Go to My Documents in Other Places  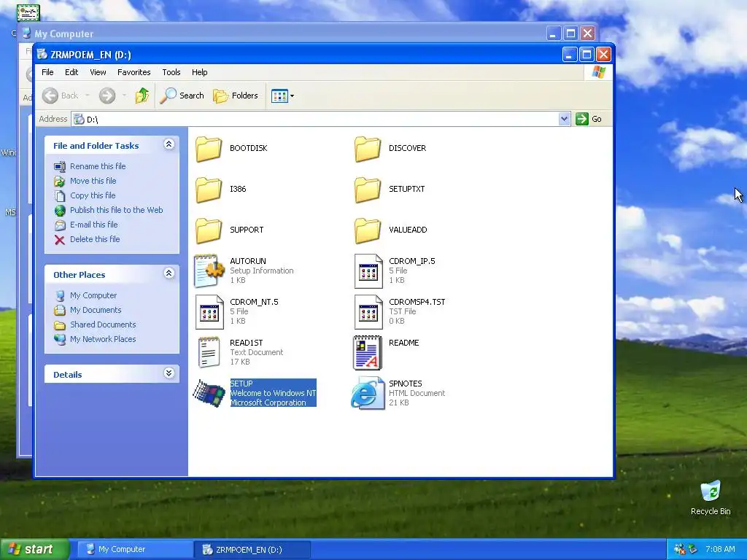coord(96,310)
